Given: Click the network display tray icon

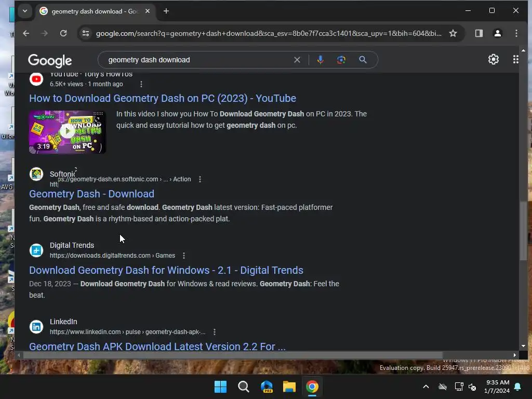Looking at the screenshot, I should coord(459,387).
